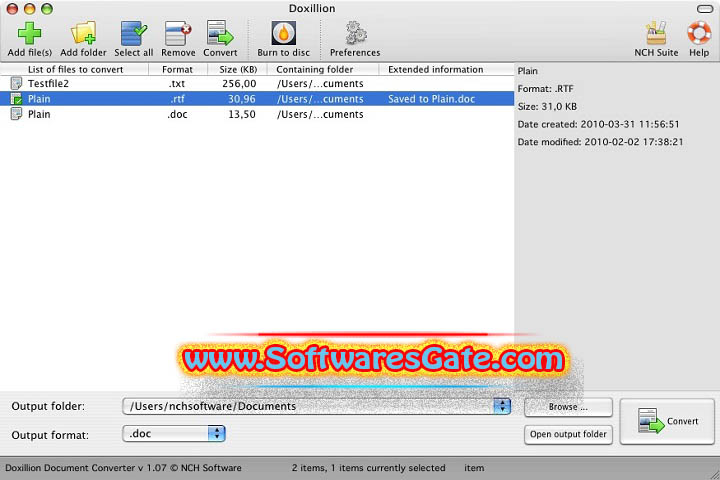
Task: Sort by the Size (KB) column header
Action: tap(237, 69)
